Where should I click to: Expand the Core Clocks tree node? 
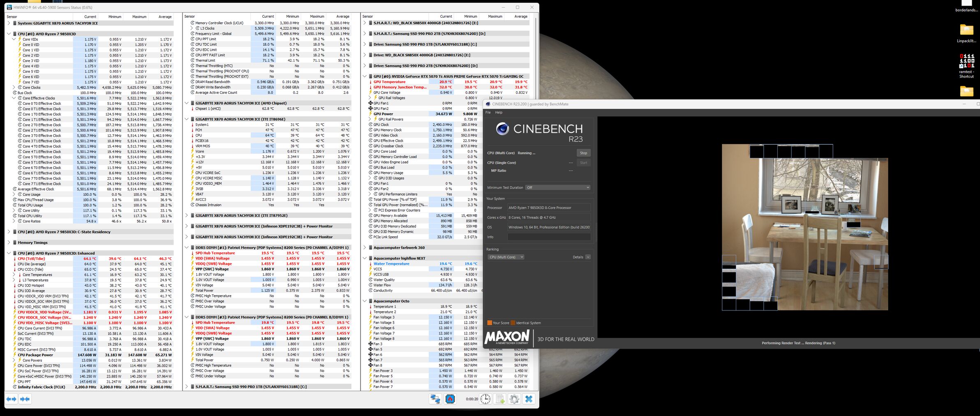[14, 88]
